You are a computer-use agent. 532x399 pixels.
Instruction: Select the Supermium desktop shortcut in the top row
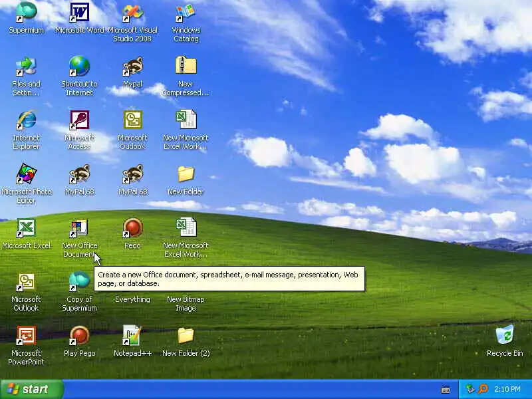click(x=26, y=12)
